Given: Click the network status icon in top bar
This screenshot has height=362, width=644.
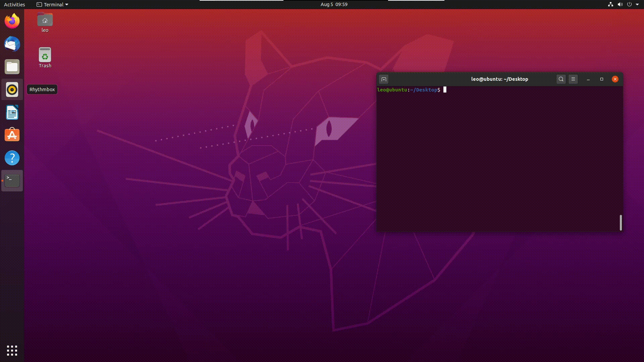Looking at the screenshot, I should pyautogui.click(x=610, y=4).
